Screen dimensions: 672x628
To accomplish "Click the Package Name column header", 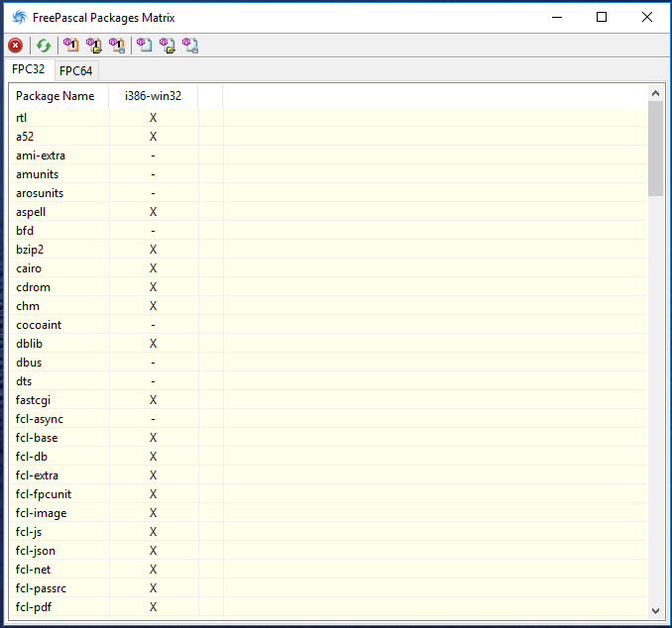I will (x=59, y=96).
